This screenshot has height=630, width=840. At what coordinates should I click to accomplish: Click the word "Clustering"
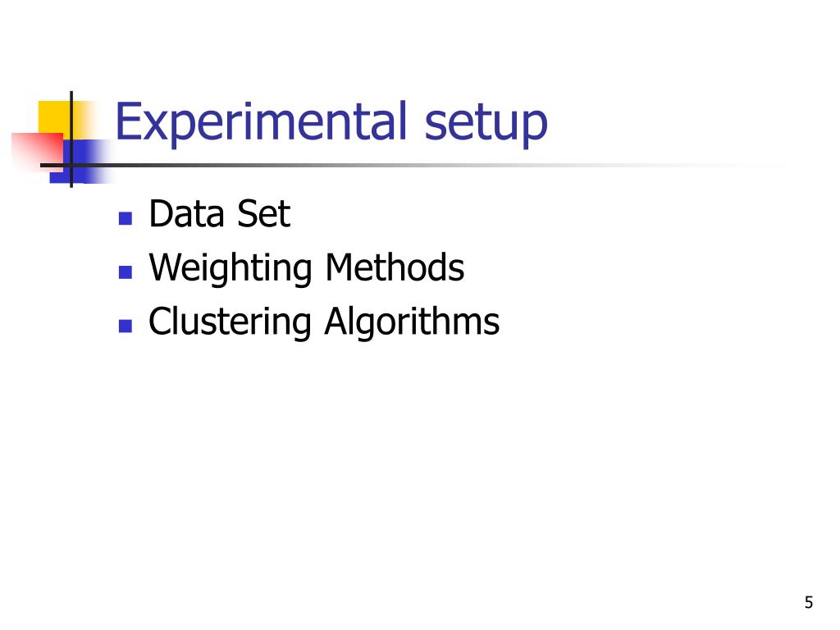tap(230, 322)
